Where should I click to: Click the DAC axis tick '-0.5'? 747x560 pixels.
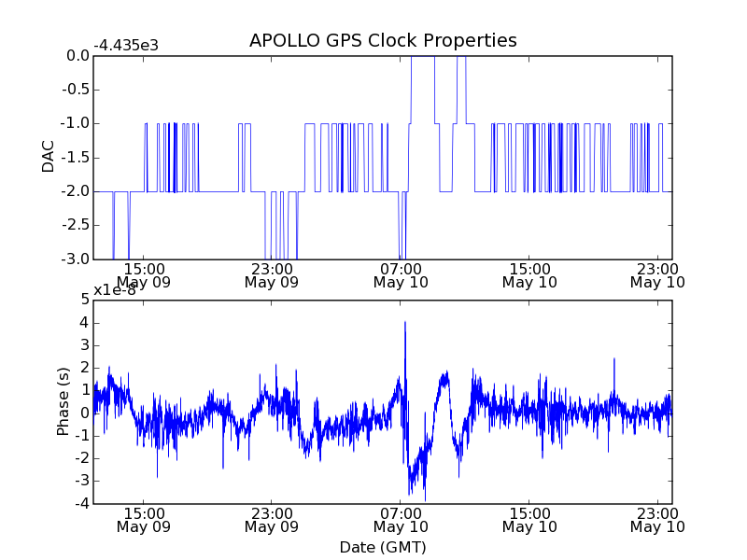(x=76, y=90)
